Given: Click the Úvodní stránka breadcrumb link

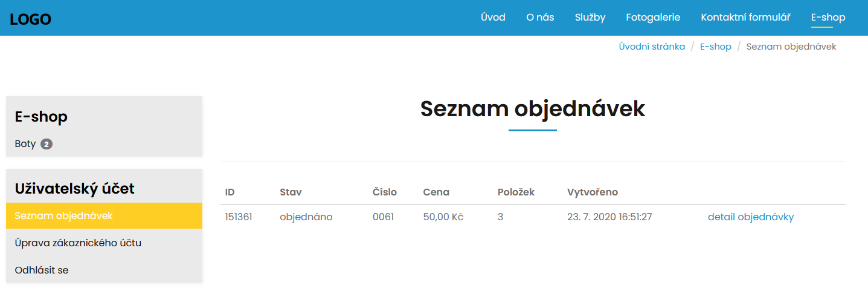Looking at the screenshot, I should click(x=652, y=47).
